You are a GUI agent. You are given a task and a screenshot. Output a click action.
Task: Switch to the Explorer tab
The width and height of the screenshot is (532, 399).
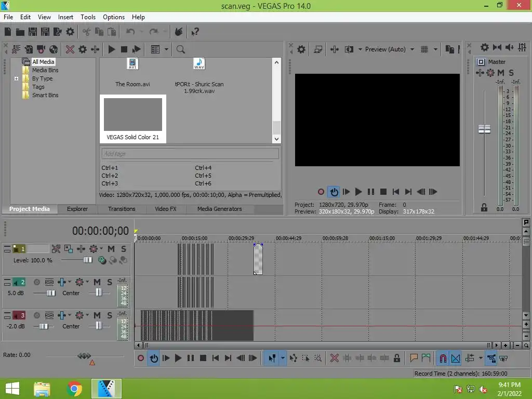point(77,209)
